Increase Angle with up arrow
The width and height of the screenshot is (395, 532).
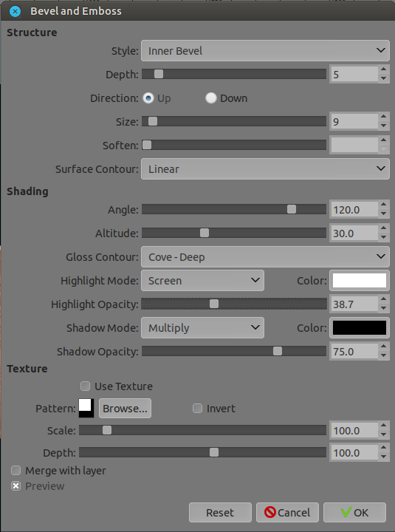coord(384,205)
